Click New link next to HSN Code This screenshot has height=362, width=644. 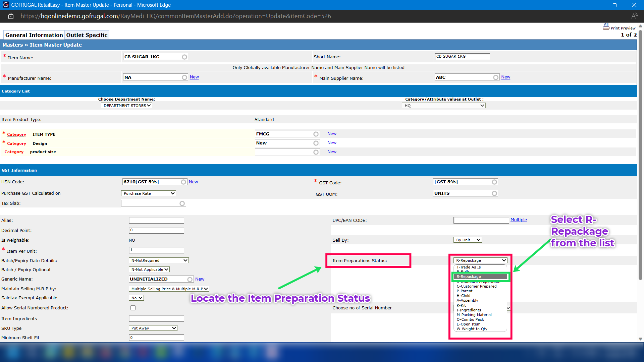[193, 182]
